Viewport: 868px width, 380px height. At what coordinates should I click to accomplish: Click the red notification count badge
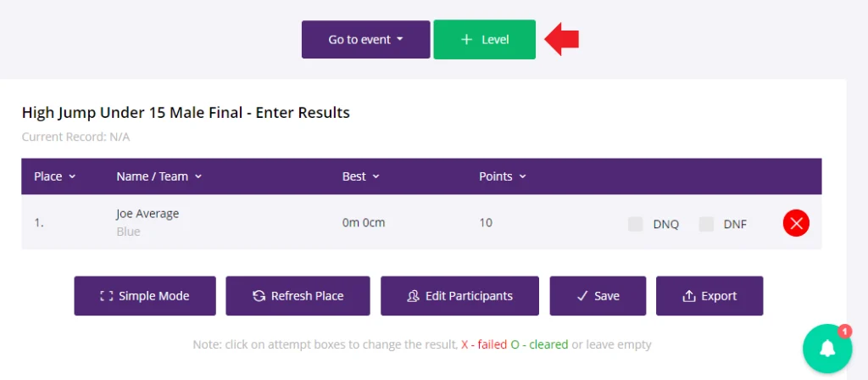(x=844, y=332)
